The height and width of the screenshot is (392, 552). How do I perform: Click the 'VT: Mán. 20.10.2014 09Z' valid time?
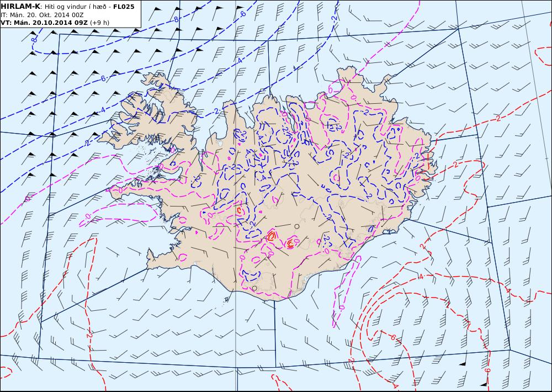click(44, 23)
